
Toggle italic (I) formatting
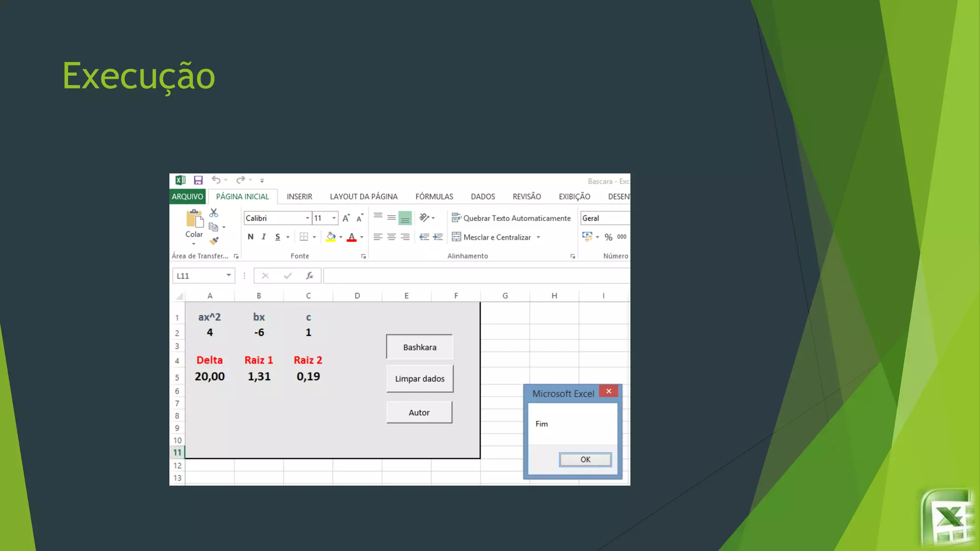click(264, 237)
